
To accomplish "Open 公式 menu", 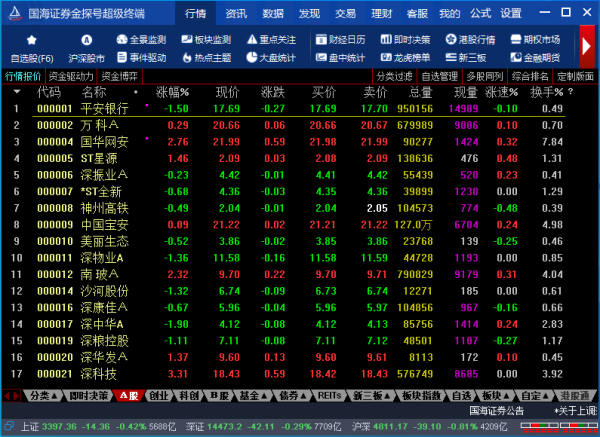I will coord(481,13).
